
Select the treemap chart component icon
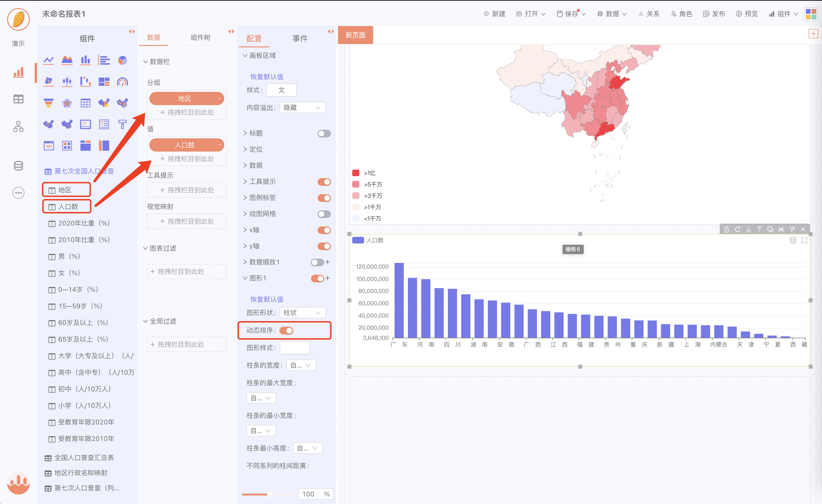point(104,81)
